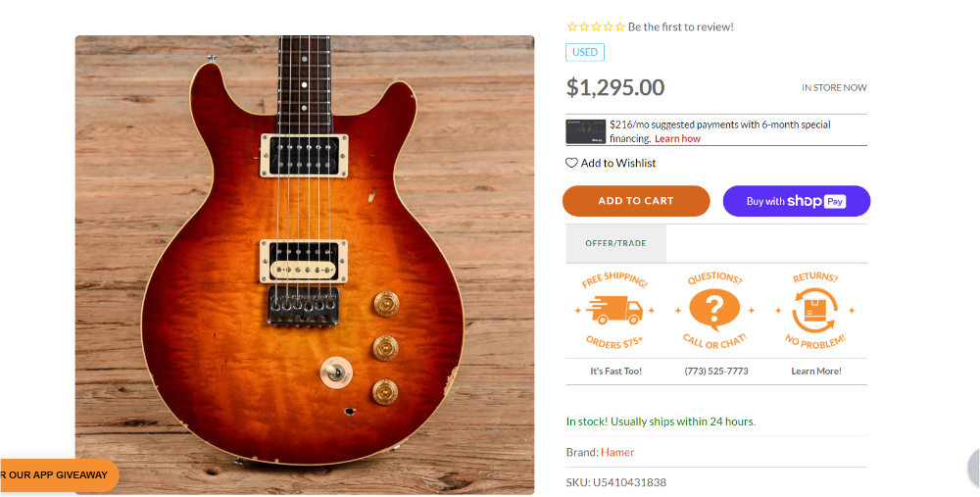Call the (773) 525-7773 phone number
Viewport: 980px width, 497px height.
(716, 371)
